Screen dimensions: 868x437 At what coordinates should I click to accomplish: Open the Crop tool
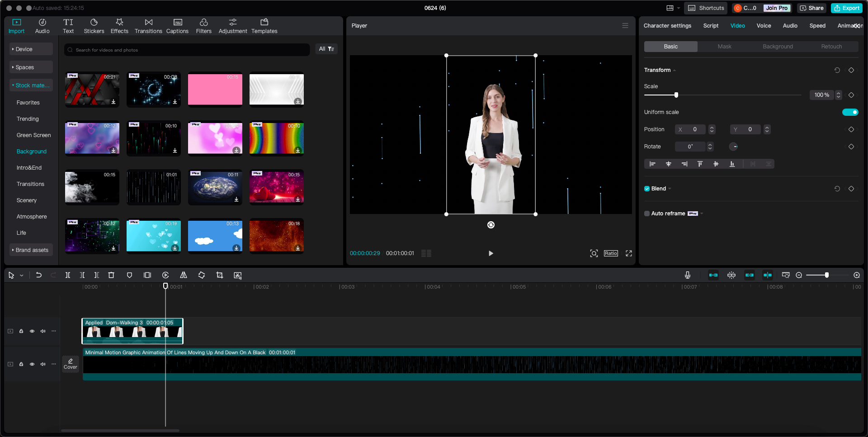(219, 275)
